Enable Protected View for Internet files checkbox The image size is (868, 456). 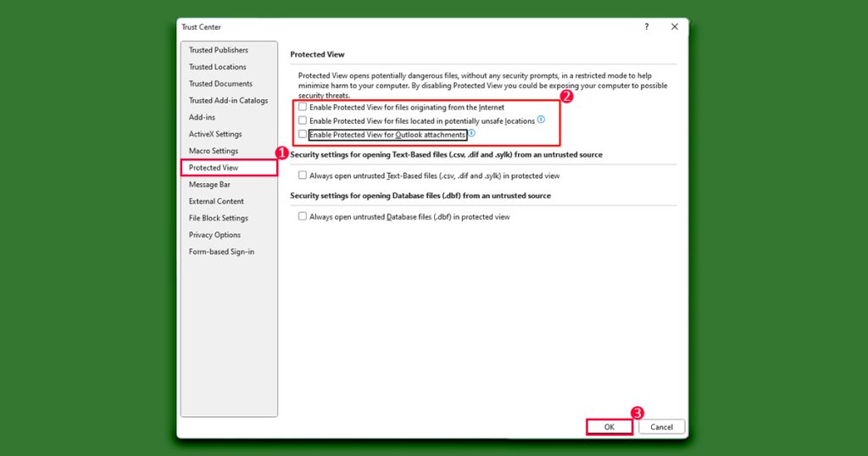tap(303, 108)
